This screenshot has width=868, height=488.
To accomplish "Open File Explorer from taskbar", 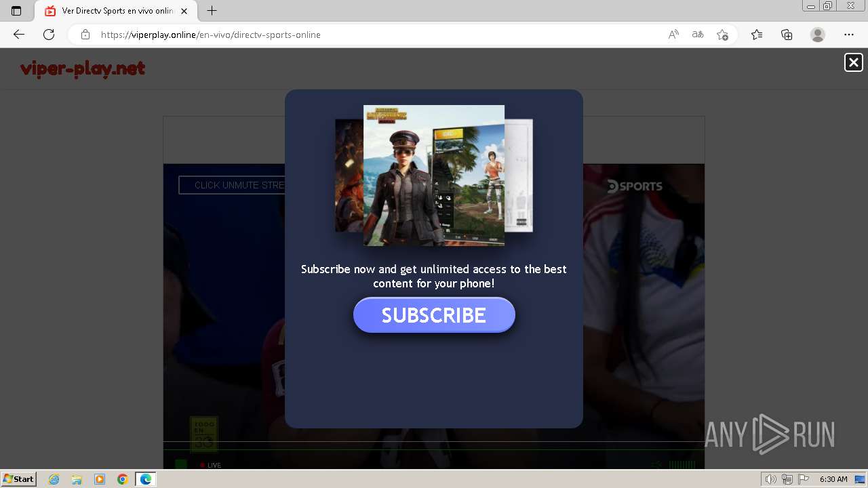I will (x=77, y=479).
